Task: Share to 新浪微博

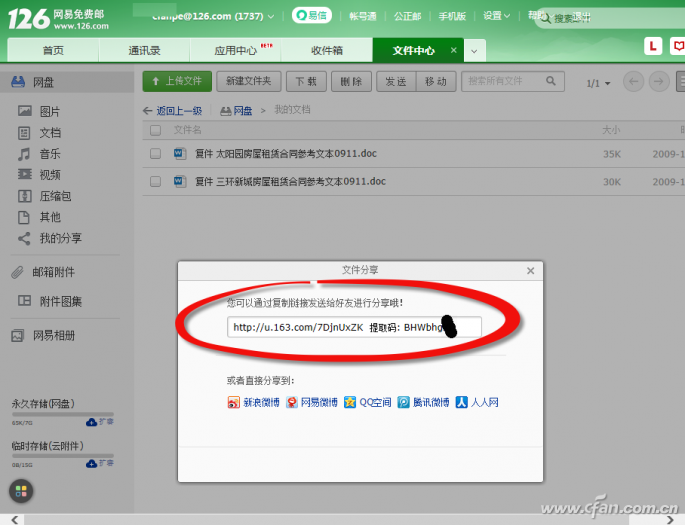Action: (253, 402)
